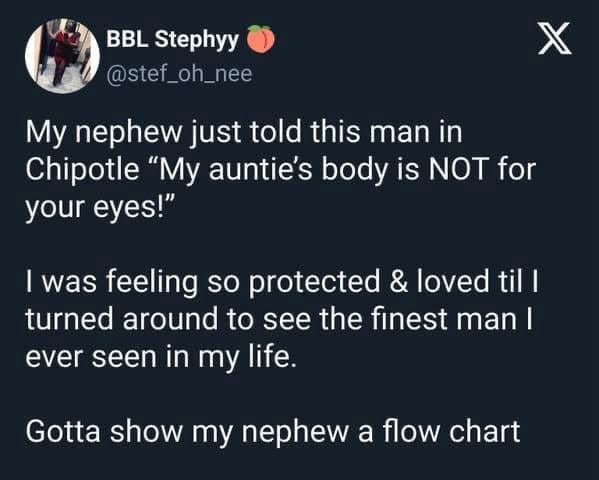The image size is (599, 480).
Task: Open the BBL Stephyy display name
Action: (173, 39)
